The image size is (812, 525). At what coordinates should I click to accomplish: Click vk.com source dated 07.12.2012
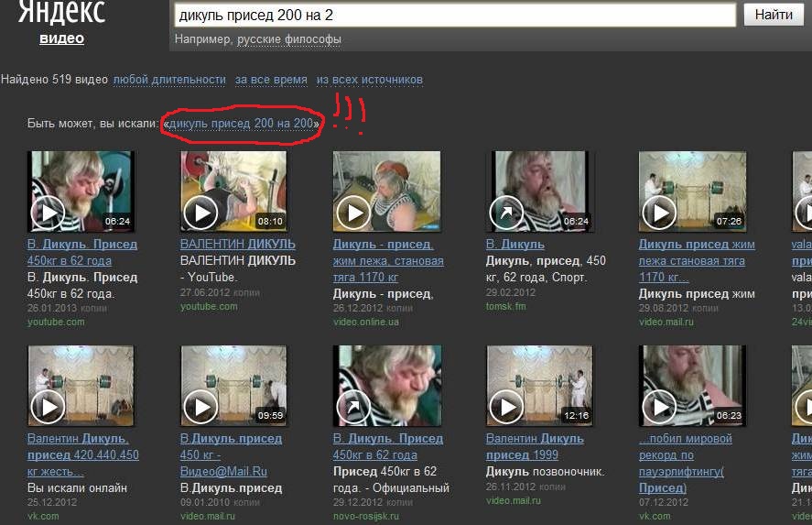[x=655, y=516]
